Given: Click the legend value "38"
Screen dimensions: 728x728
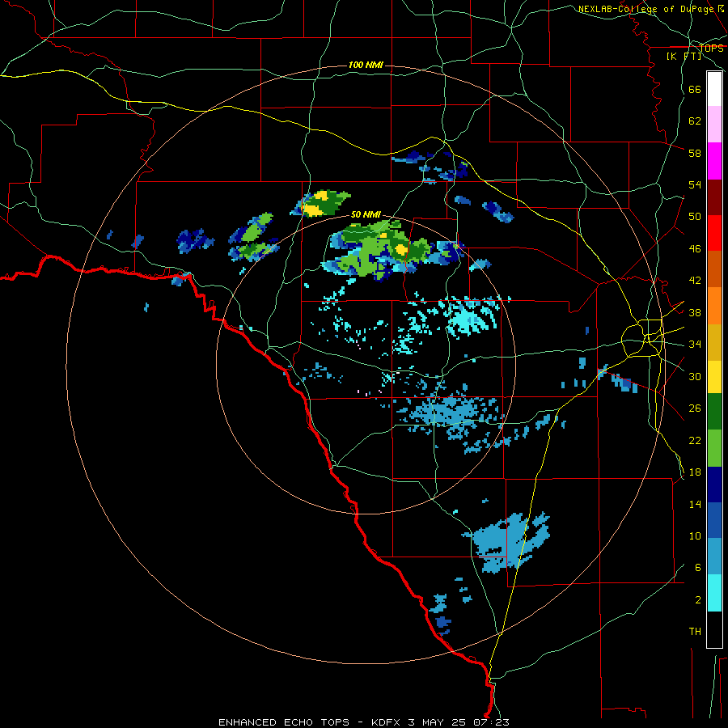Looking at the screenshot, I should 695,313.
